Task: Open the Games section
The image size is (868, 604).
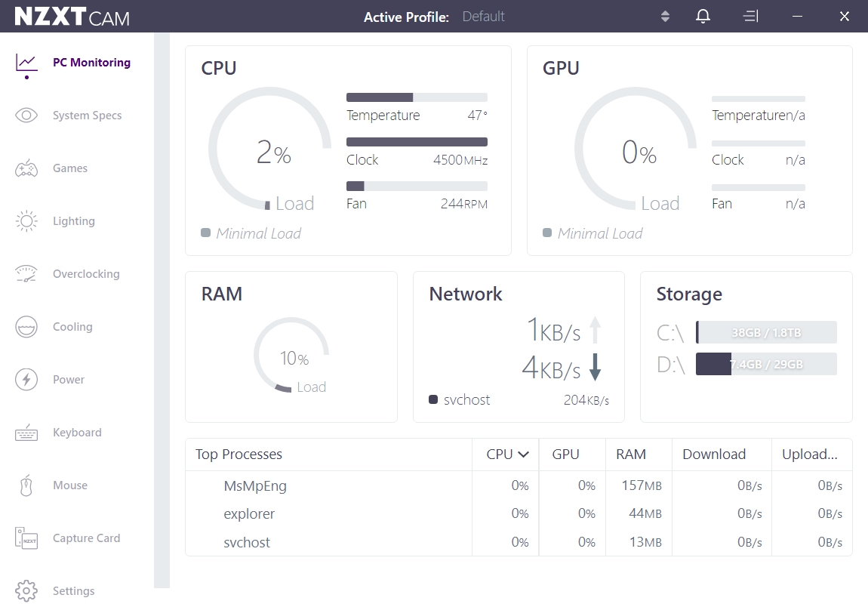Action: point(70,168)
